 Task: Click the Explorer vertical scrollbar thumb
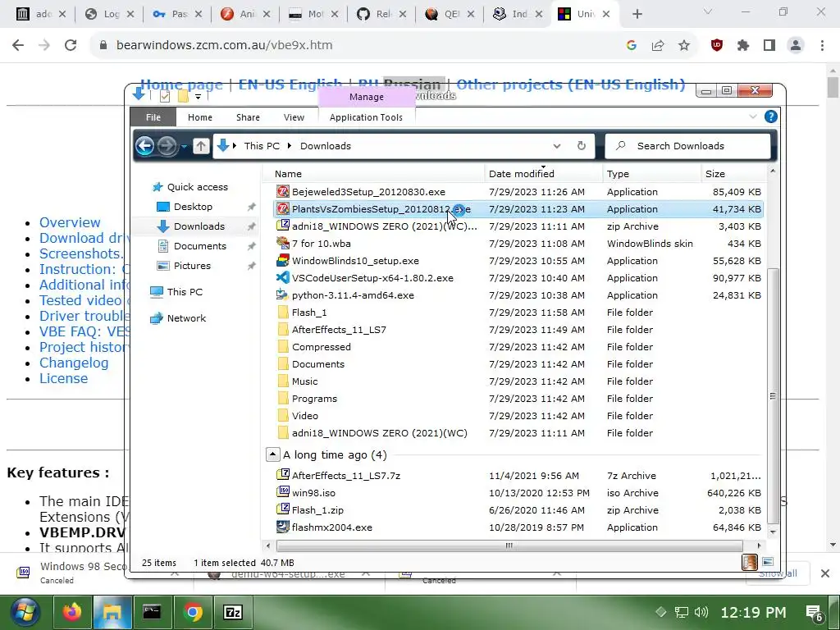(773, 396)
